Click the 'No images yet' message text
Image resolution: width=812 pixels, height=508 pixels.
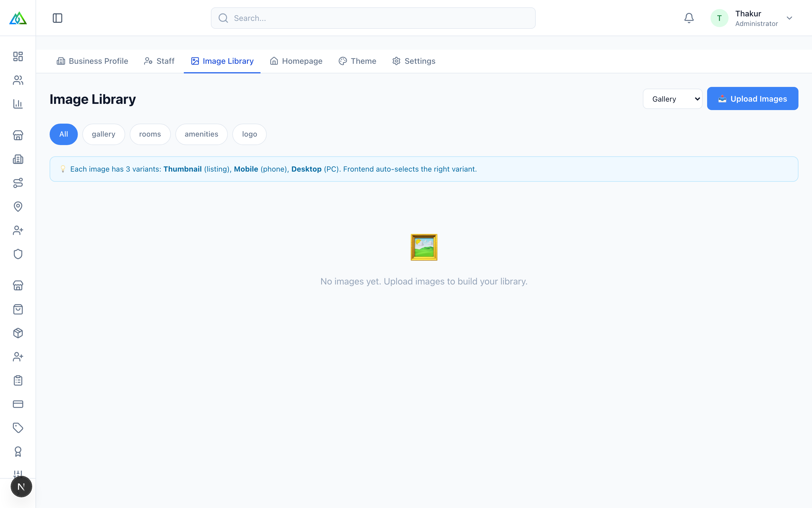(x=424, y=282)
